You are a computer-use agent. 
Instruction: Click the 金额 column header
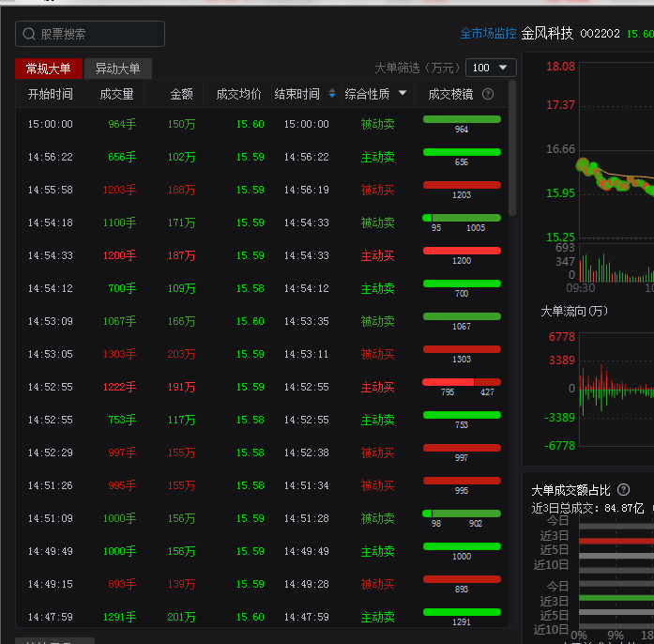[181, 94]
